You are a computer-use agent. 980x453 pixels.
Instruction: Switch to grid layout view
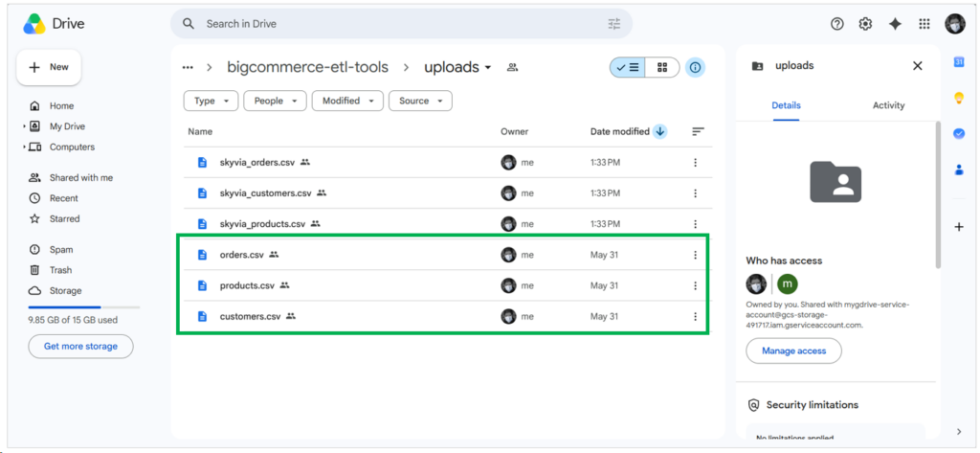coord(662,67)
